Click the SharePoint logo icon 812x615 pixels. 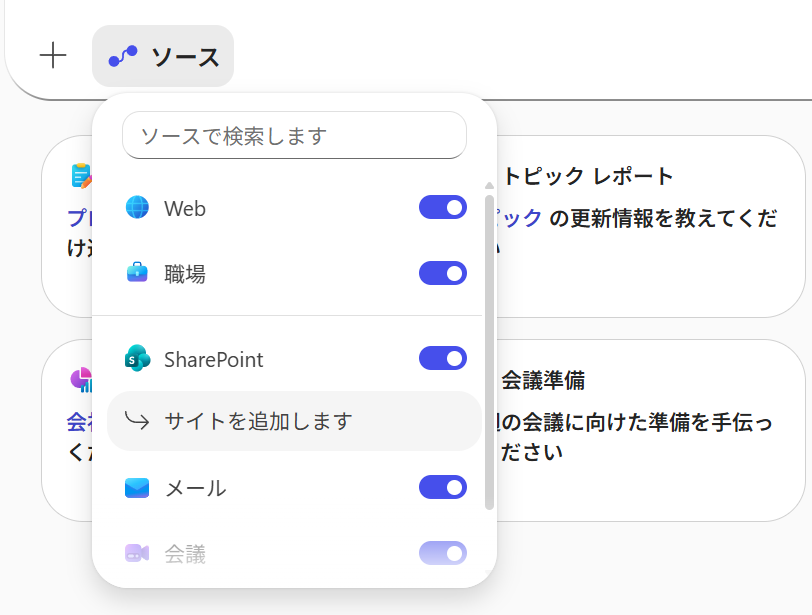(137, 358)
